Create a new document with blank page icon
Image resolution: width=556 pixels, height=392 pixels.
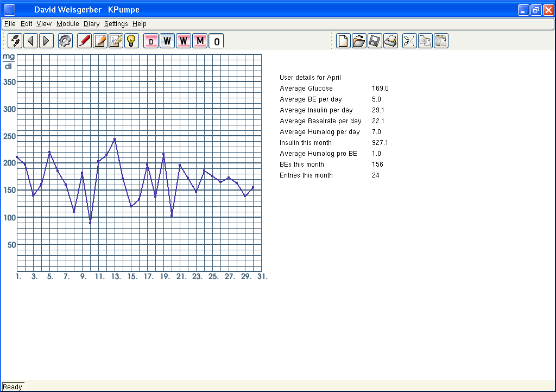point(343,41)
